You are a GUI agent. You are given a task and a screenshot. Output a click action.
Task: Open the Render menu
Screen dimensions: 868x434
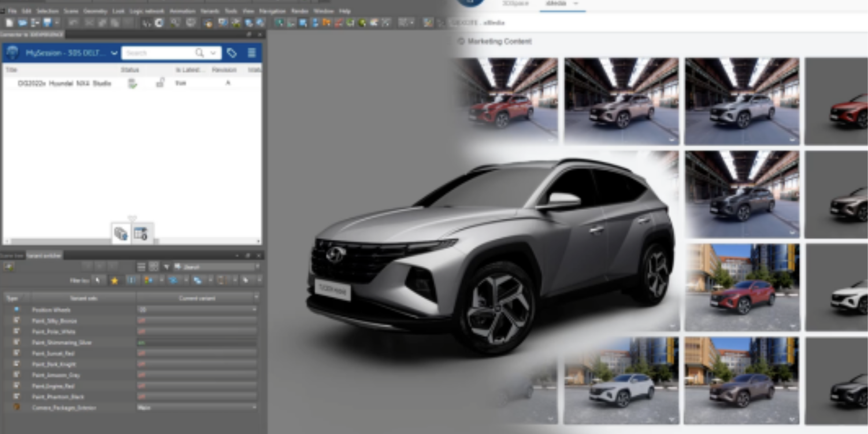pos(299,11)
